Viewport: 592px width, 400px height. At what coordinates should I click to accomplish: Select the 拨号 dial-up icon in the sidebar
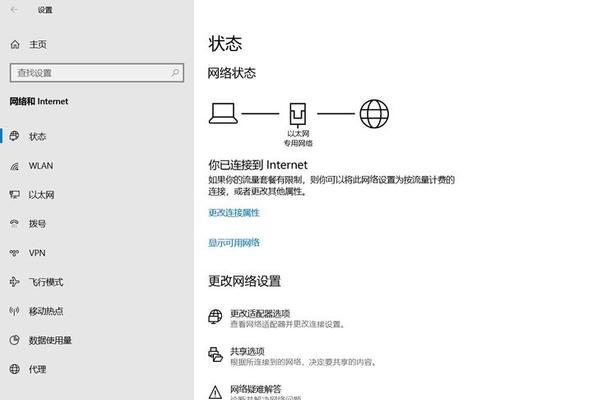coord(14,223)
